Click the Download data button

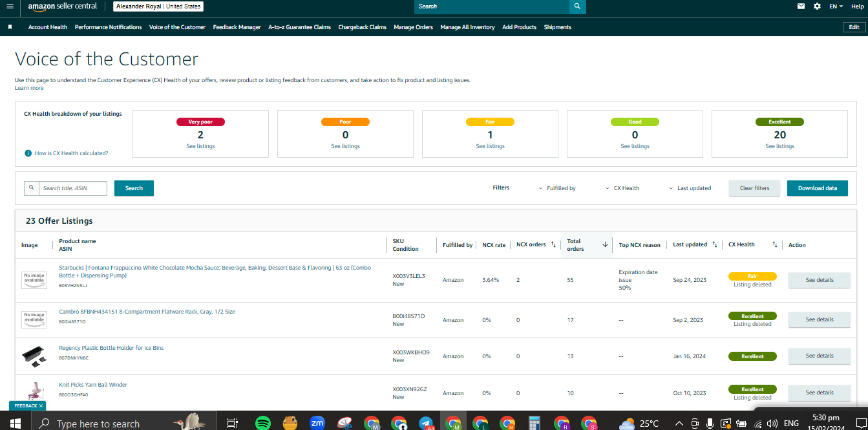click(817, 188)
